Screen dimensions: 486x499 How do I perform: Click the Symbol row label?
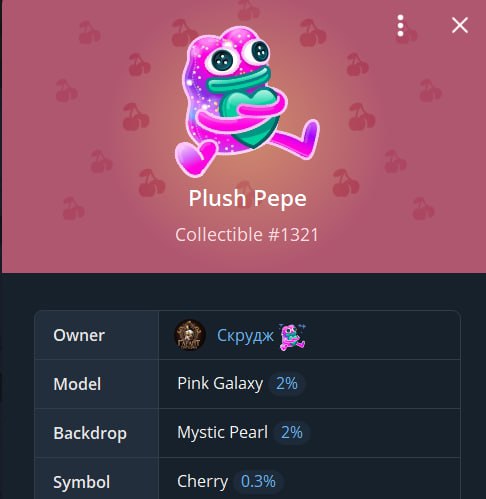pos(82,482)
